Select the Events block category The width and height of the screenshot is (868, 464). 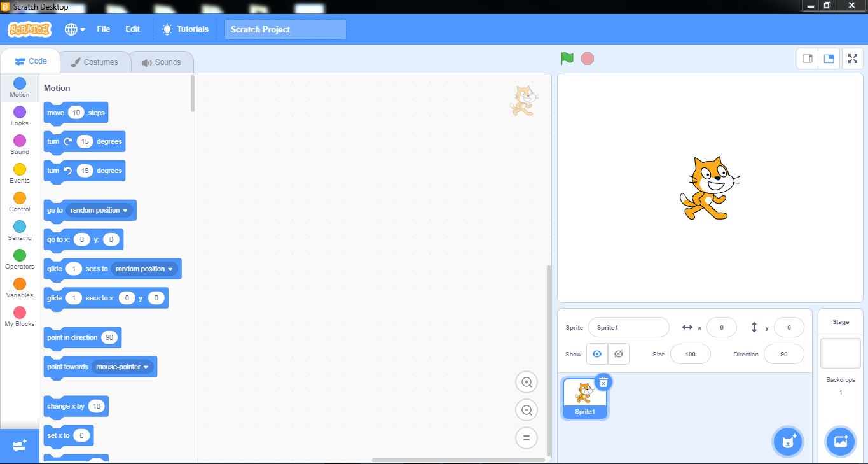point(20,174)
